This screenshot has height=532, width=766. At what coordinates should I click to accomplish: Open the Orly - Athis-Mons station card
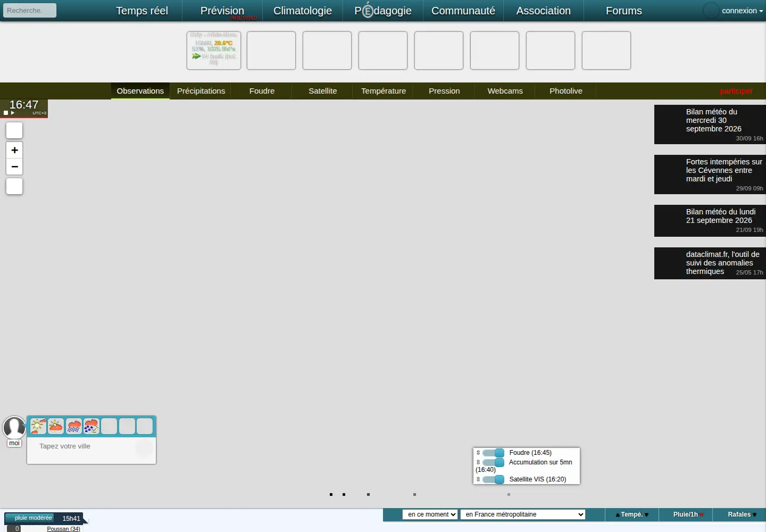[x=214, y=51]
